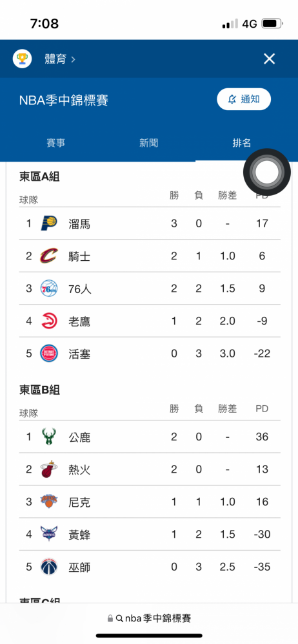The height and width of the screenshot is (644, 298).
Task: Switch to the 賽事 tab
Action: click(x=56, y=143)
